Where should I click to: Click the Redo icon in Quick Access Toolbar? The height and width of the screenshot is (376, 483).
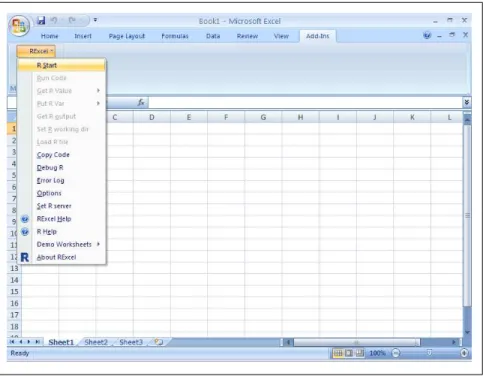[72, 21]
